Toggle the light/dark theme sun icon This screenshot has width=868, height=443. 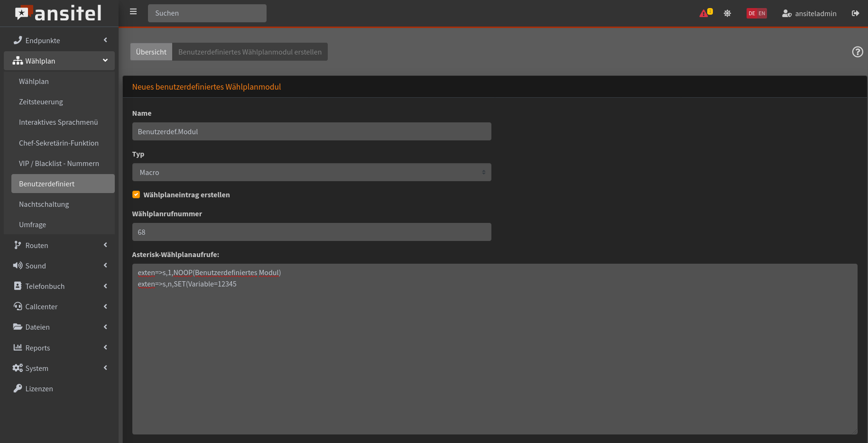pos(727,13)
